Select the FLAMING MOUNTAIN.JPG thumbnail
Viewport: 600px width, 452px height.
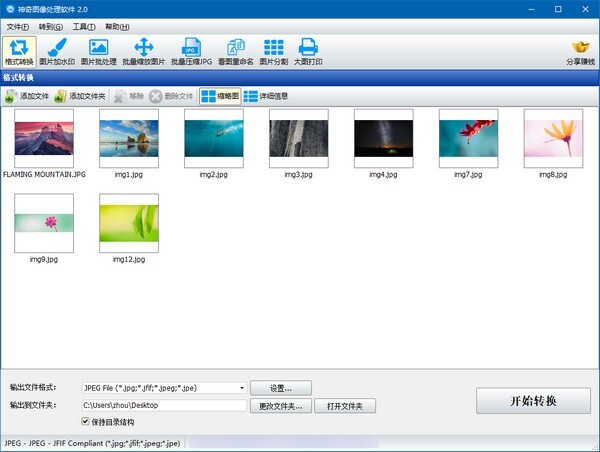[x=44, y=138]
